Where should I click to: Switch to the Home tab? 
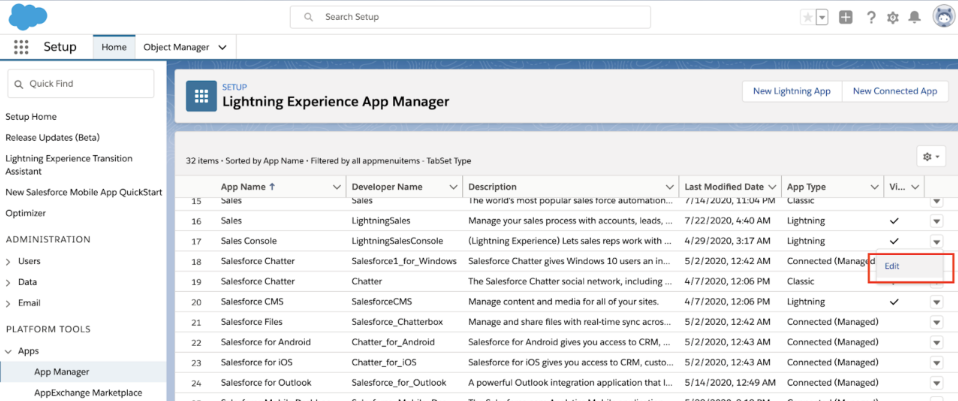point(114,47)
